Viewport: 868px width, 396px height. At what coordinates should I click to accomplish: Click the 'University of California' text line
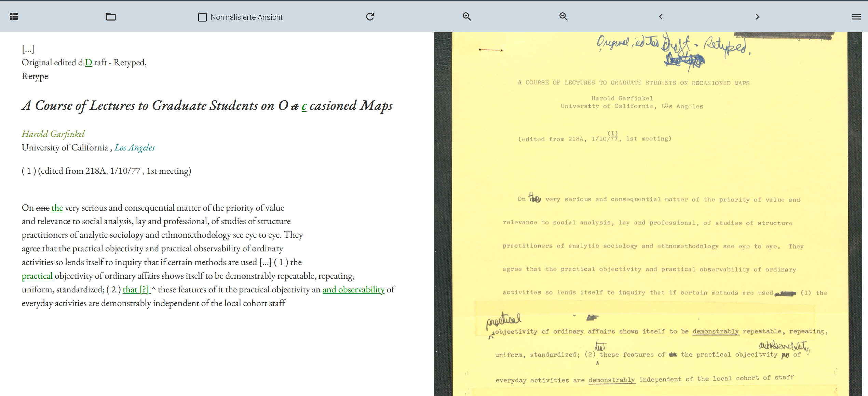click(65, 148)
